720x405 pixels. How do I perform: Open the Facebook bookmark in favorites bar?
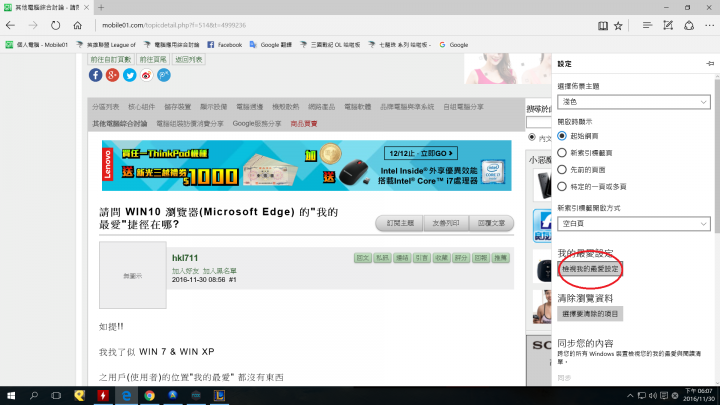tap(225, 45)
